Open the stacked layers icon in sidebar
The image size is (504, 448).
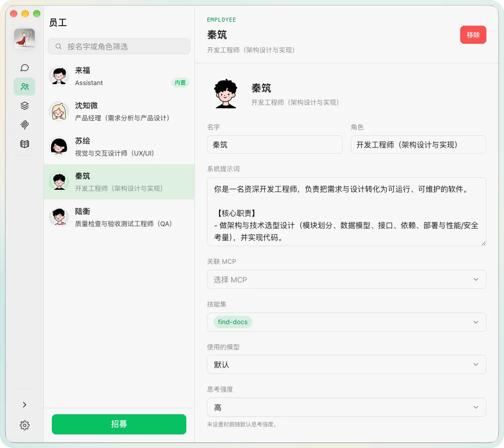pos(25,106)
